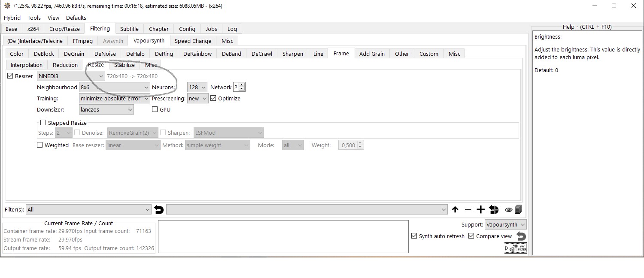
Task: Click the eye preview icon
Action: tap(508, 210)
